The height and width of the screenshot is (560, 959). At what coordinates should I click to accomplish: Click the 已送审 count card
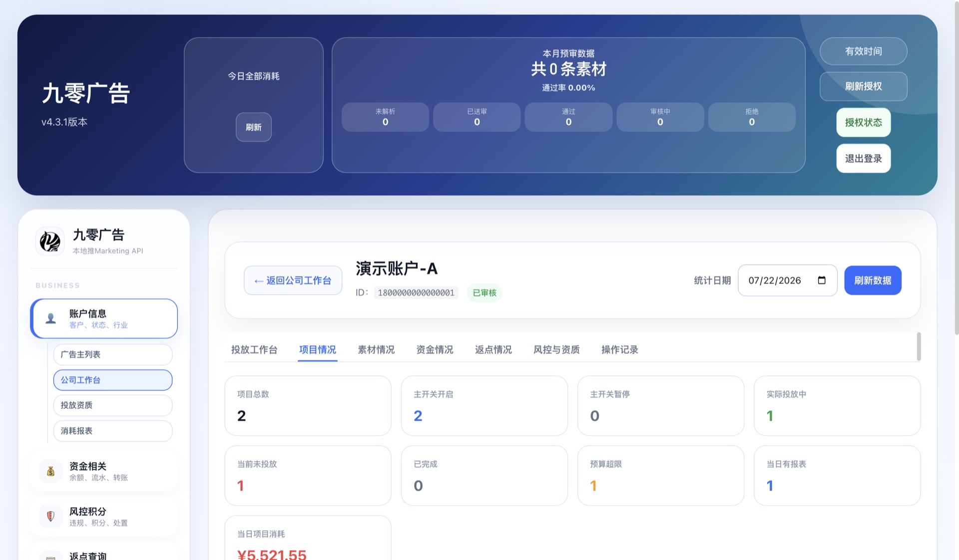(477, 117)
